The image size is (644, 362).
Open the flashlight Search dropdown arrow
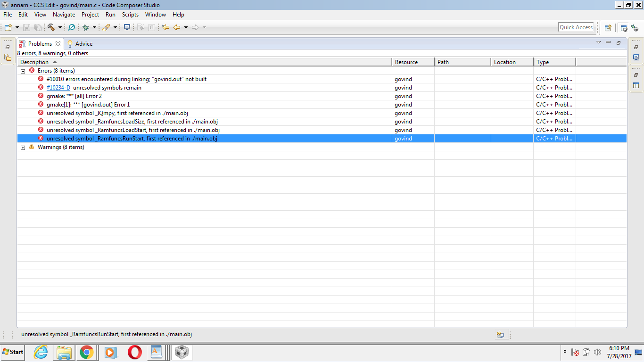[x=115, y=27]
